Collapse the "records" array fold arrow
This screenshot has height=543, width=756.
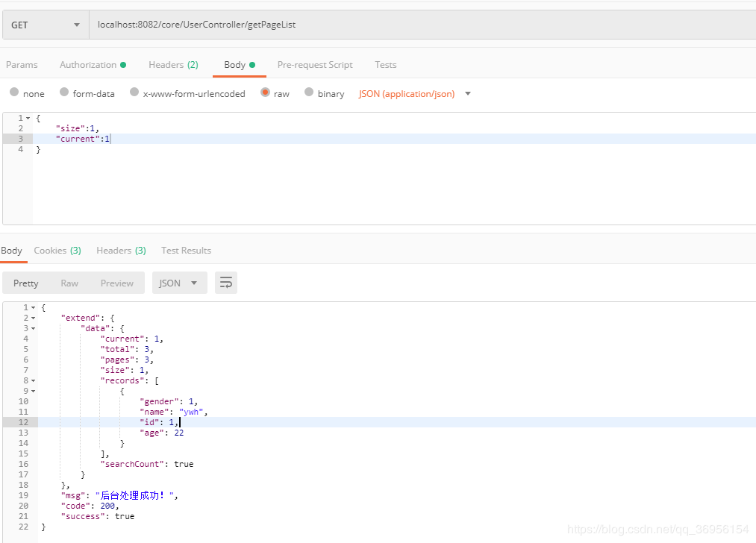tap(33, 380)
